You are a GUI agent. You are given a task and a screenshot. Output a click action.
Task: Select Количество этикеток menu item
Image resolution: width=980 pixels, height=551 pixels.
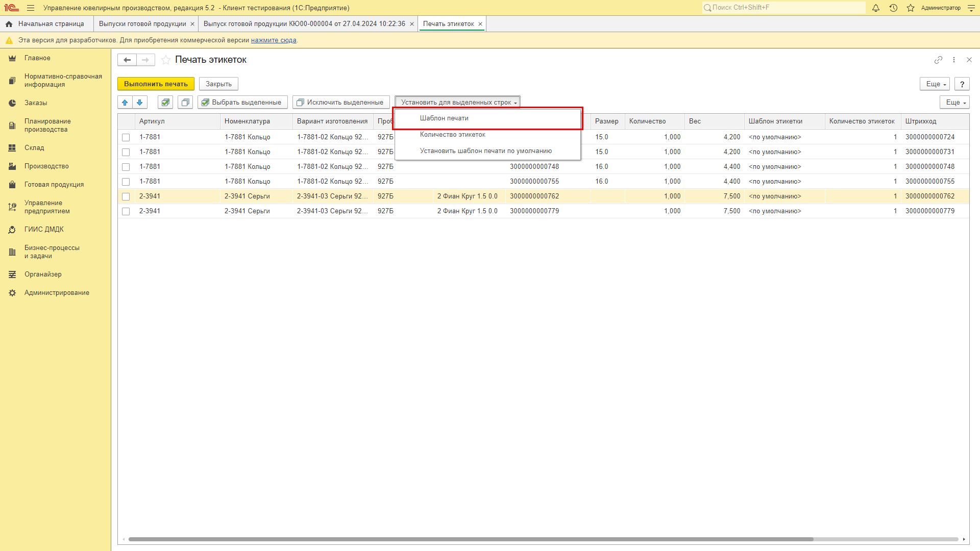coord(487,135)
